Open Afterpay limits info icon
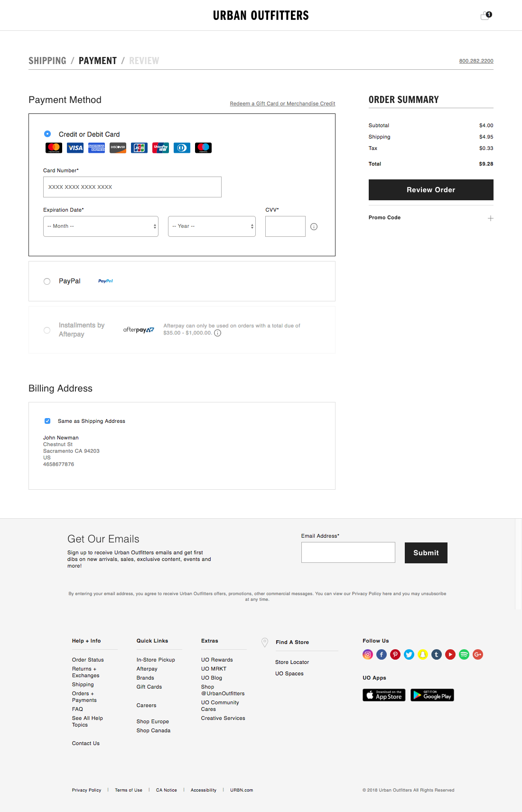Screen dimensions: 522x812 click(217, 333)
